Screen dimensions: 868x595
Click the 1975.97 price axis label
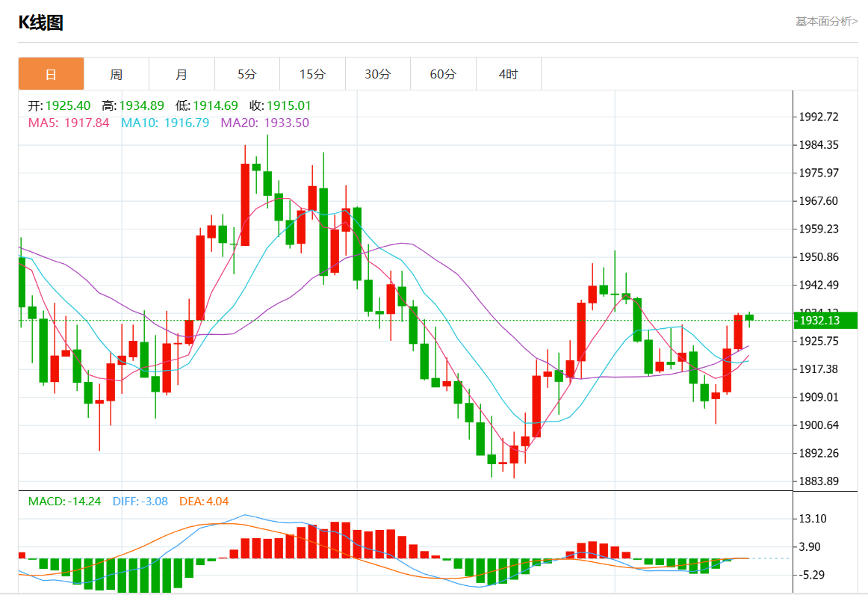pyautogui.click(x=818, y=173)
